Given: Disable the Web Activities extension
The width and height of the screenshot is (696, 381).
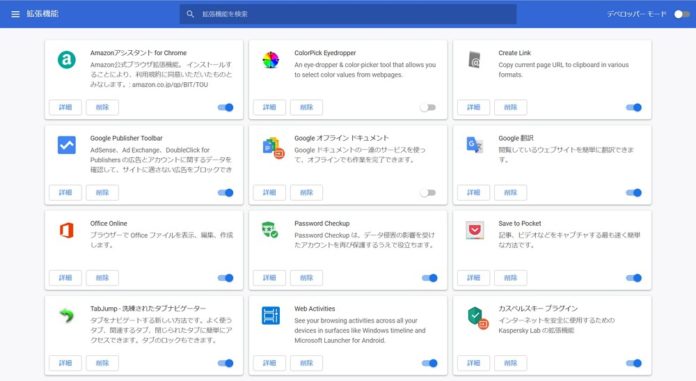Looking at the screenshot, I should point(430,363).
